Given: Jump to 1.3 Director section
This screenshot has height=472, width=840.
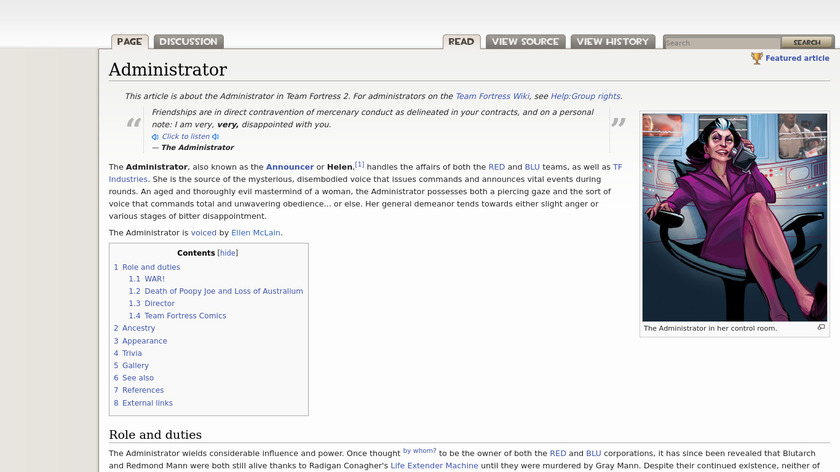Looking at the screenshot, I should pyautogui.click(x=152, y=304).
